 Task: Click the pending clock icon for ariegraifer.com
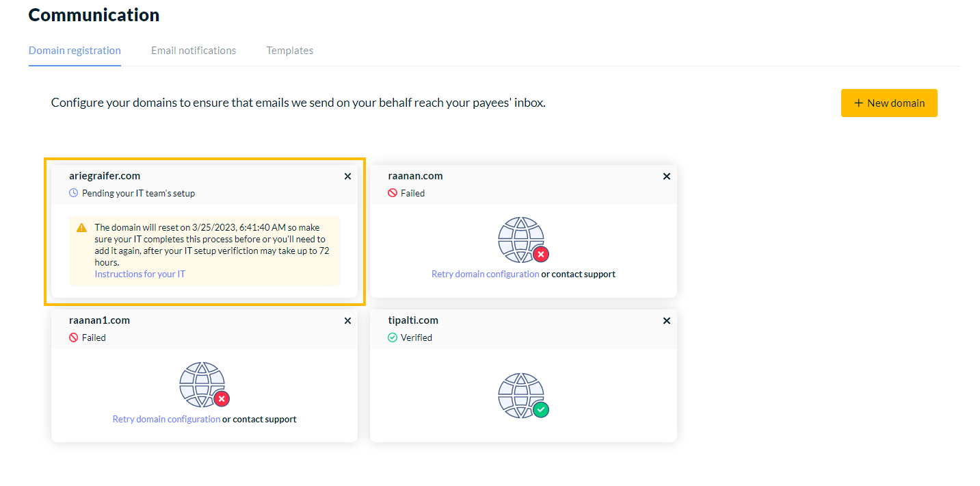pyautogui.click(x=74, y=194)
